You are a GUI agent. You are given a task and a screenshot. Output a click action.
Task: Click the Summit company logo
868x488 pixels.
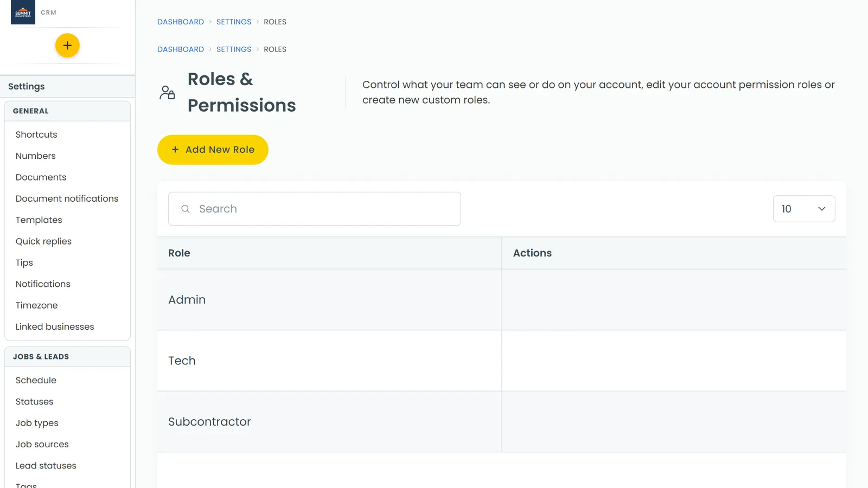[x=23, y=12]
